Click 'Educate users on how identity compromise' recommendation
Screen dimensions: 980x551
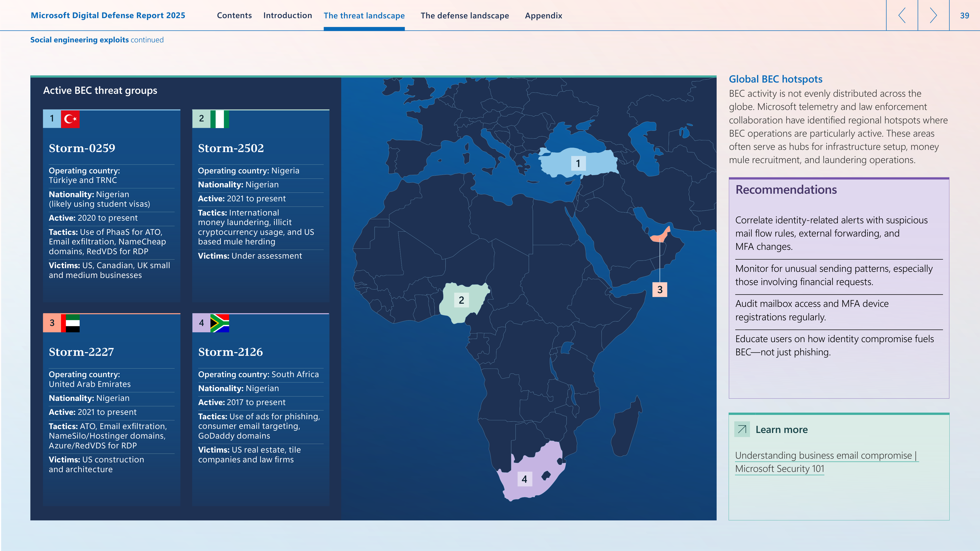[x=835, y=345]
